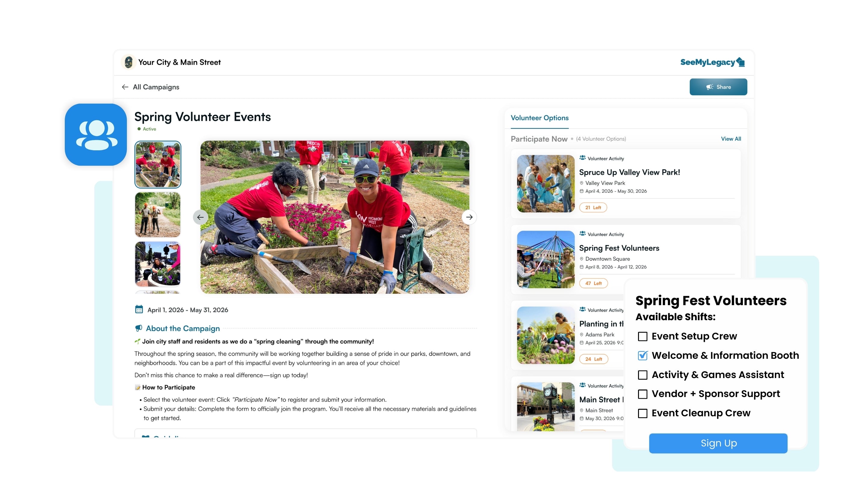Uncheck Welcome & Information Booth shift
The image size is (868, 488).
pos(643,356)
